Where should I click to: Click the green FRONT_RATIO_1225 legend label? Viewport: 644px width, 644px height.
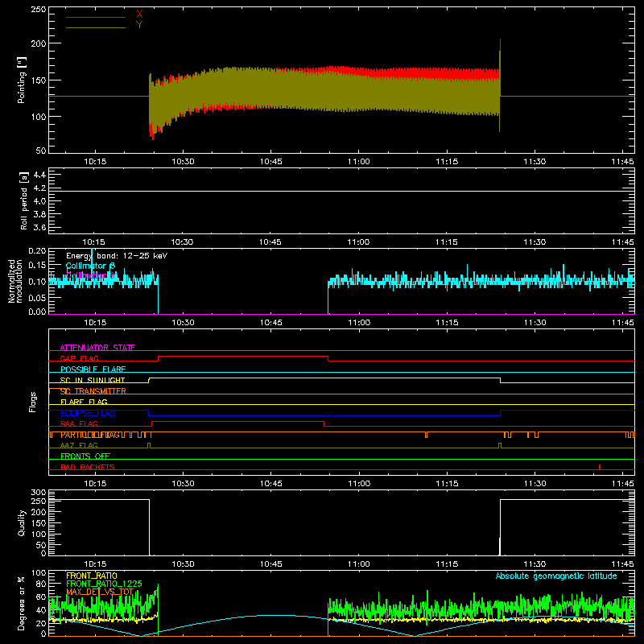[104, 584]
